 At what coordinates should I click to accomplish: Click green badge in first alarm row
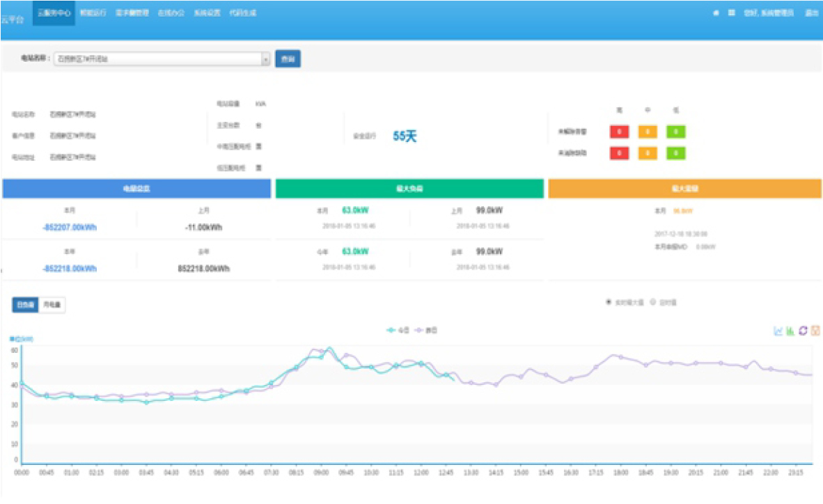tap(676, 132)
